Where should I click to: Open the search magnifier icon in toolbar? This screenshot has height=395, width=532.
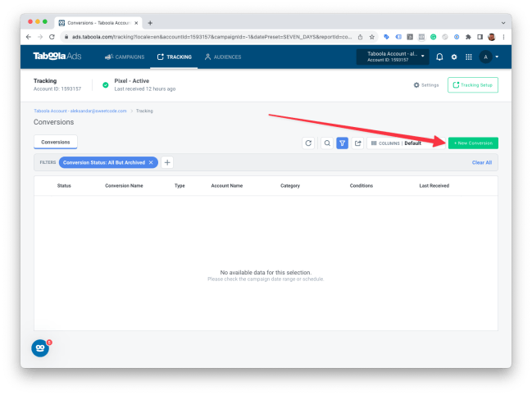(x=327, y=143)
